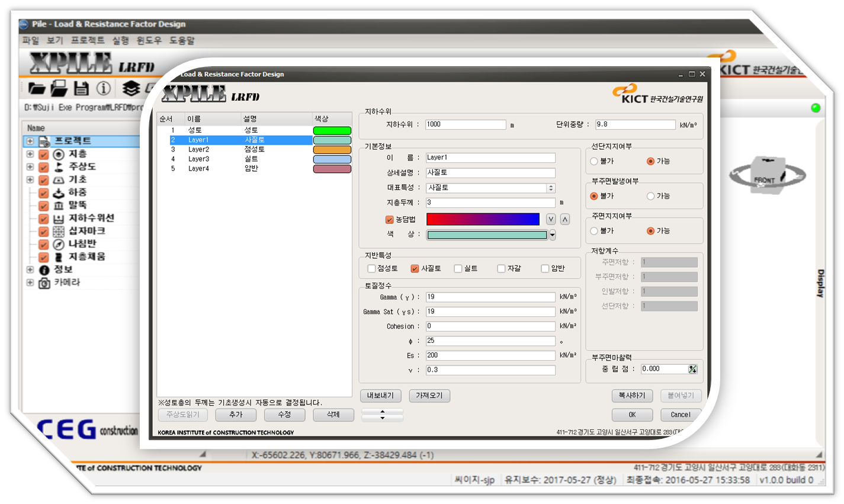Click the info circle icon in toolbar
Screen dimensions: 844x504
click(x=104, y=89)
